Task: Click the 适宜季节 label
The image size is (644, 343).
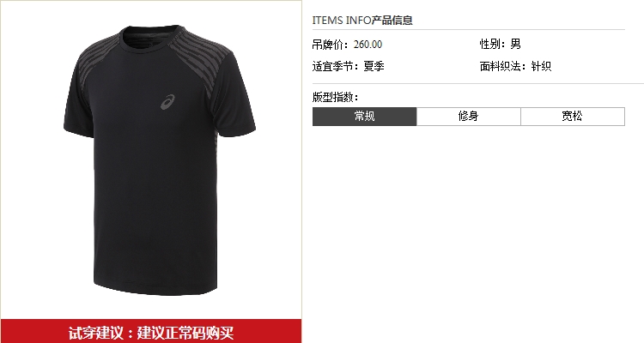Action: (x=335, y=66)
